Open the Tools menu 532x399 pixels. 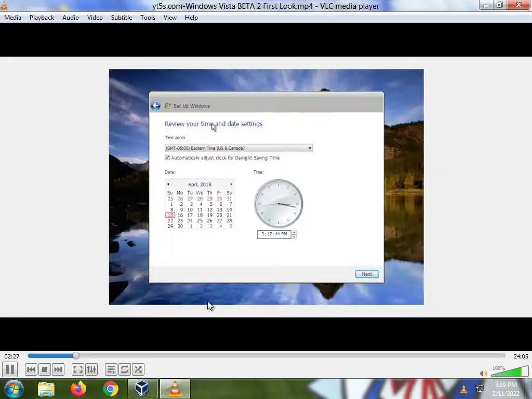(148, 18)
